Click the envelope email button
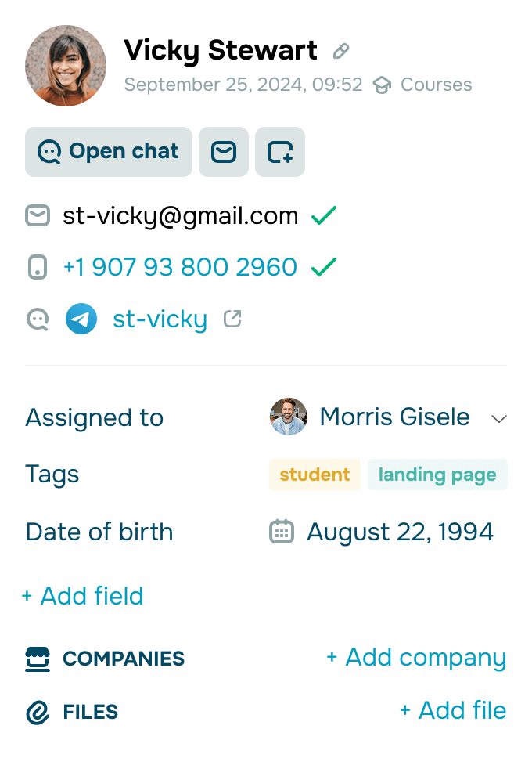Viewport: 532px width, 758px height. 224,152
